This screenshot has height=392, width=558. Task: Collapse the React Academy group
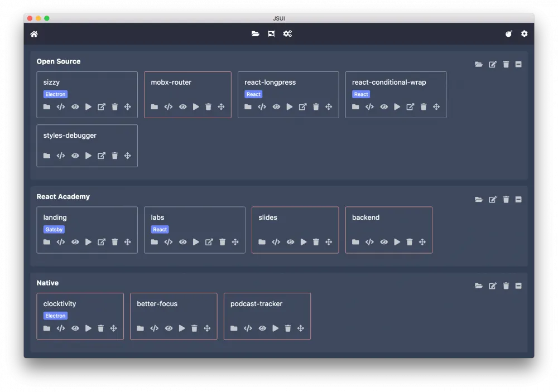(x=518, y=200)
